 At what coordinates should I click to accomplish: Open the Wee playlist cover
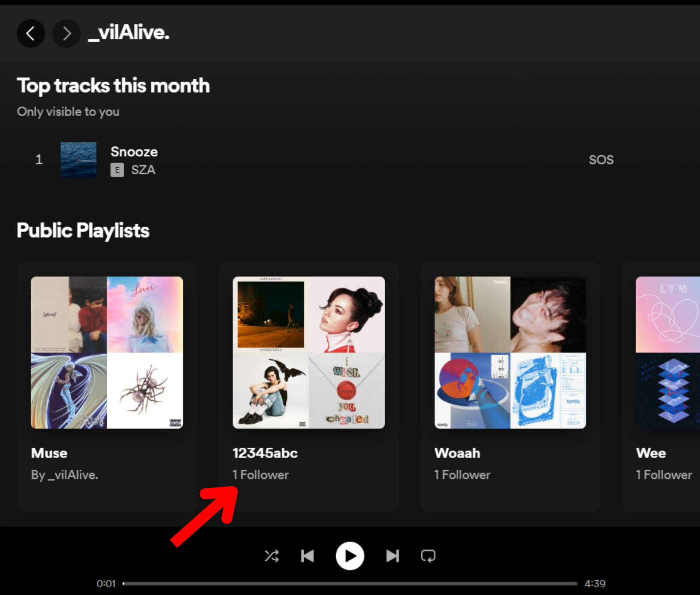(668, 352)
